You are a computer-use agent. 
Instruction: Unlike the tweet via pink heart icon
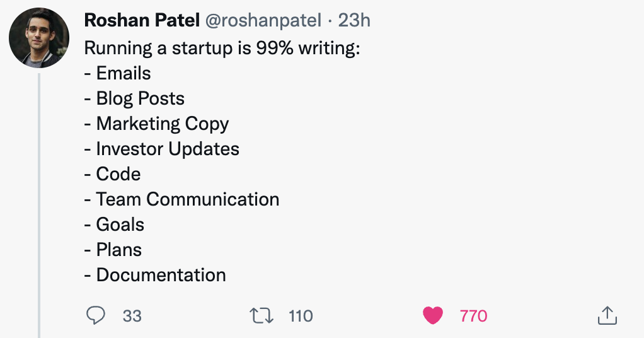pos(433,315)
